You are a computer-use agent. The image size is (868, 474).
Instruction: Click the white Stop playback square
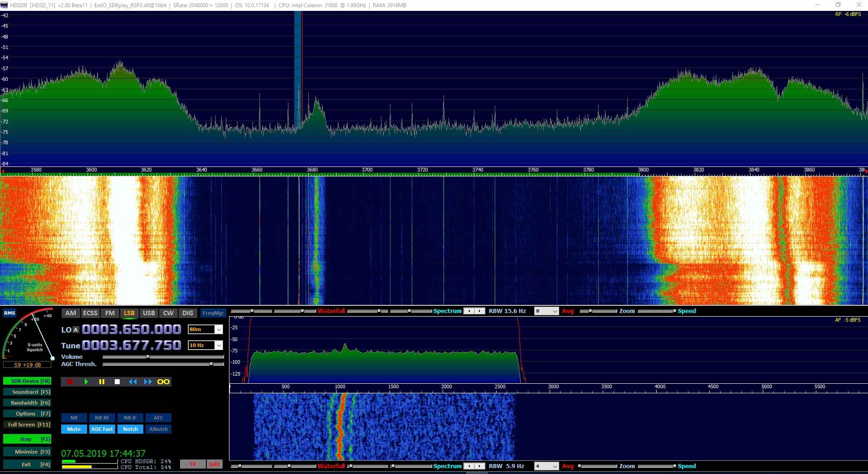(x=117, y=382)
